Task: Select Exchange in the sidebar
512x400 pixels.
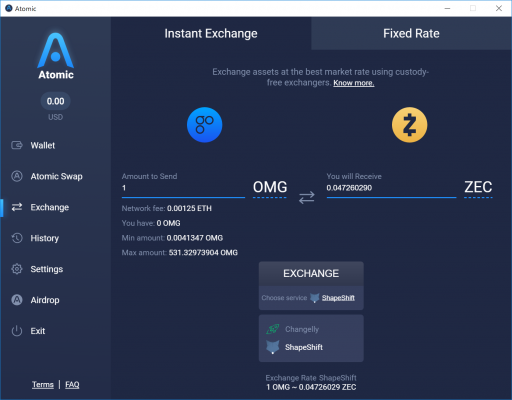Action: click(50, 207)
